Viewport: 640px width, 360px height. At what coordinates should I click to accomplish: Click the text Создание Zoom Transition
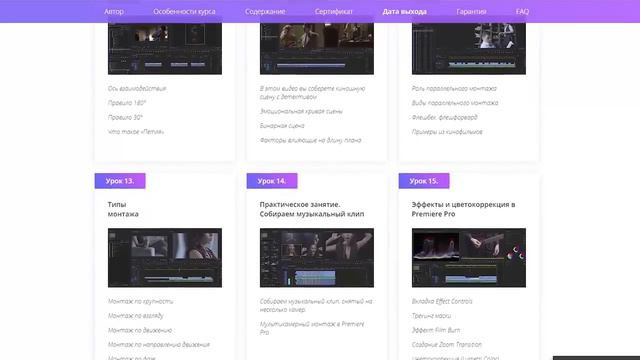coord(447,344)
